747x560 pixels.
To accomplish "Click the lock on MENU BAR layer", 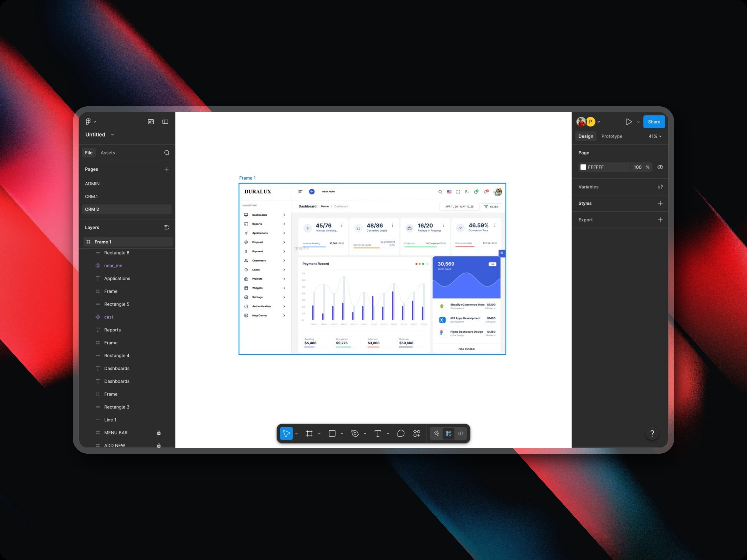I will pyautogui.click(x=159, y=433).
